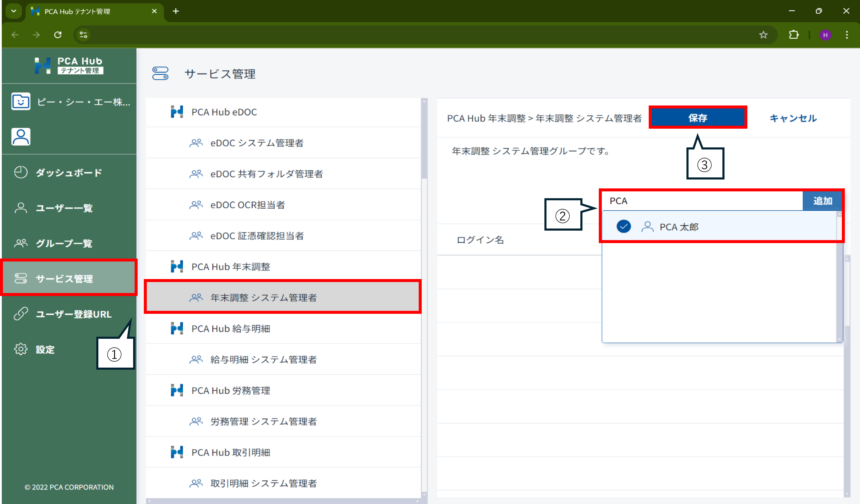The height and width of the screenshot is (504, 860).
Task: Click the person icon beside PCA 太郎
Action: coord(648,226)
